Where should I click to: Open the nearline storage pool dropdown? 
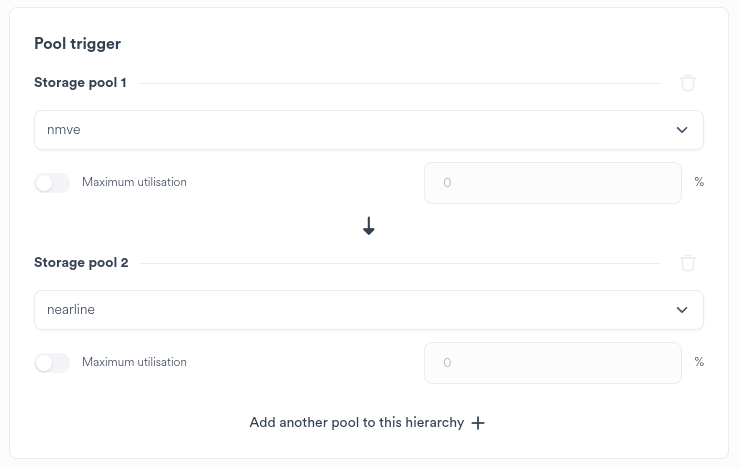coord(360,310)
